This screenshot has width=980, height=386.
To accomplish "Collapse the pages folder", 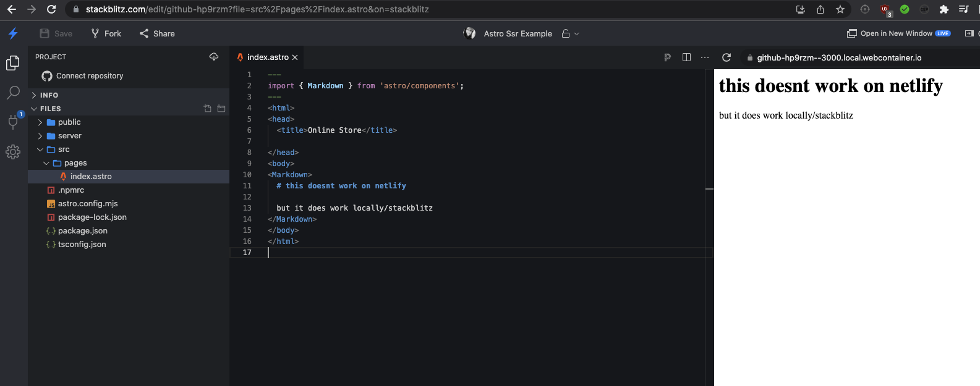I will tap(129, 163).
